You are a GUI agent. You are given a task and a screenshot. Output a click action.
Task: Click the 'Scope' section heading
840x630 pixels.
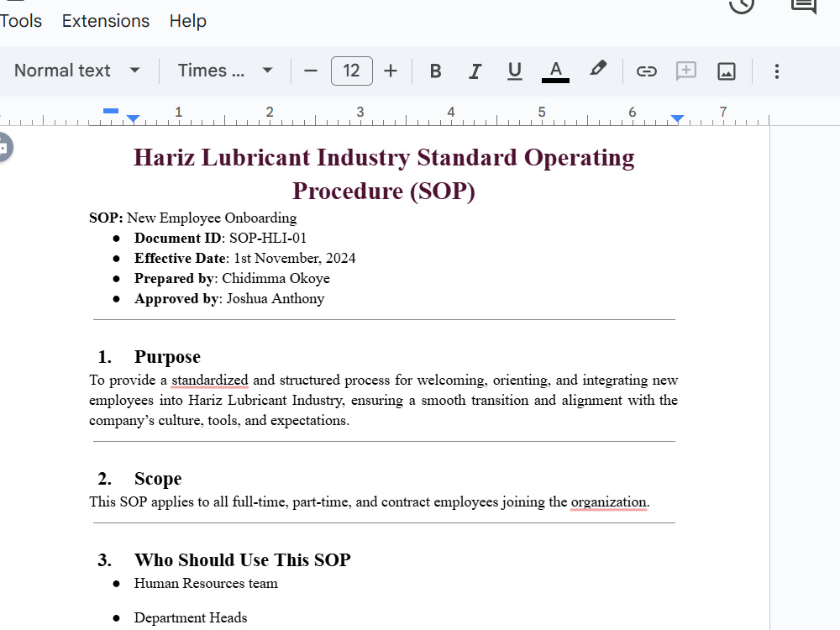pyautogui.click(x=158, y=479)
